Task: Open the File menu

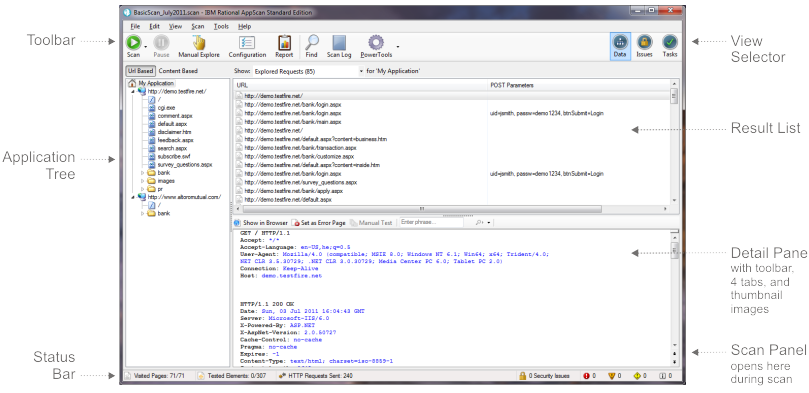Action: (135, 26)
